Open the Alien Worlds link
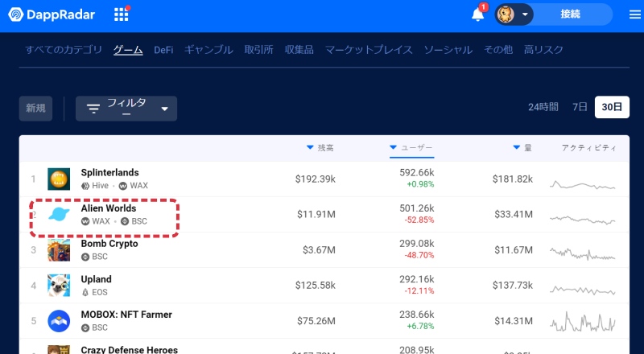Screen dimensions: 644x354 click(x=109, y=208)
